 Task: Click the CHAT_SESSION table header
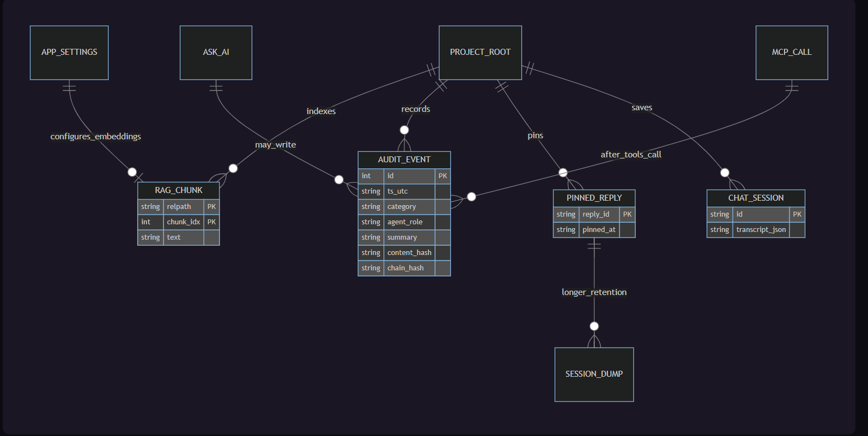click(x=756, y=198)
